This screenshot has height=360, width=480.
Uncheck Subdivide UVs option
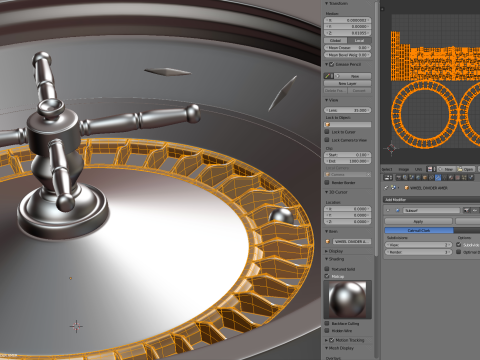459,245
